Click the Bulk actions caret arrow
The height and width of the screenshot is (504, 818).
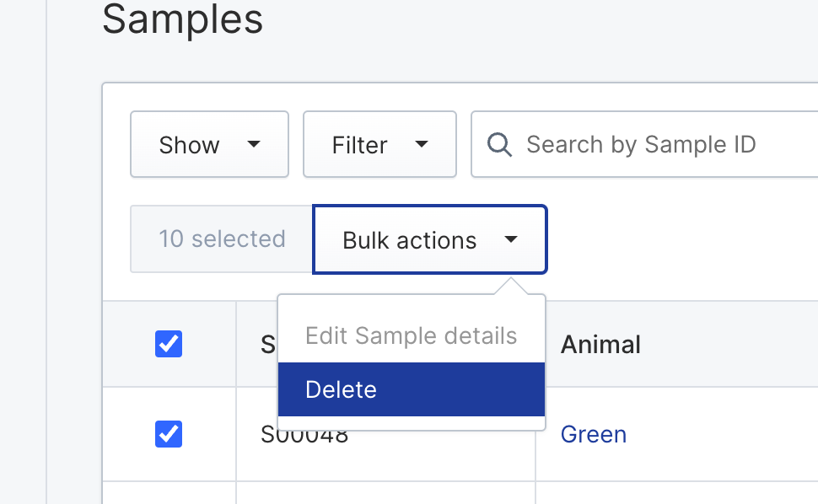pyautogui.click(x=511, y=239)
